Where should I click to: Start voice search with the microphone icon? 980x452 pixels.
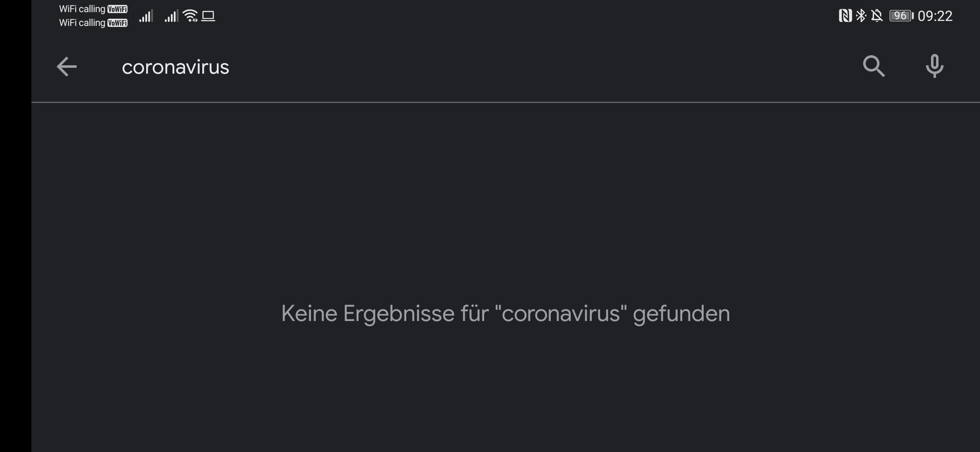(x=934, y=66)
